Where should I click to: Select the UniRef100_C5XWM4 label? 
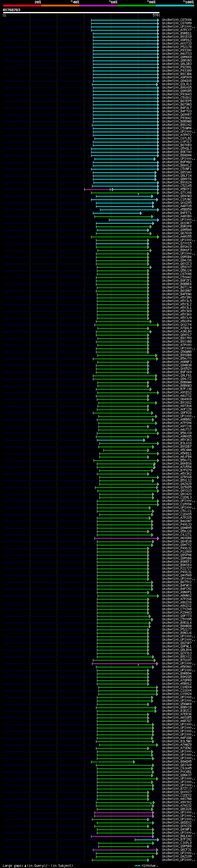pos(177,128)
